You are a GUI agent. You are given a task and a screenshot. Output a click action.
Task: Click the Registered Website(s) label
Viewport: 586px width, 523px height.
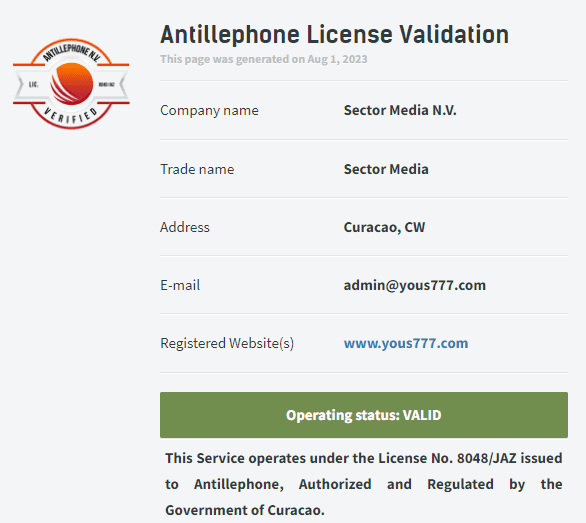click(x=227, y=343)
